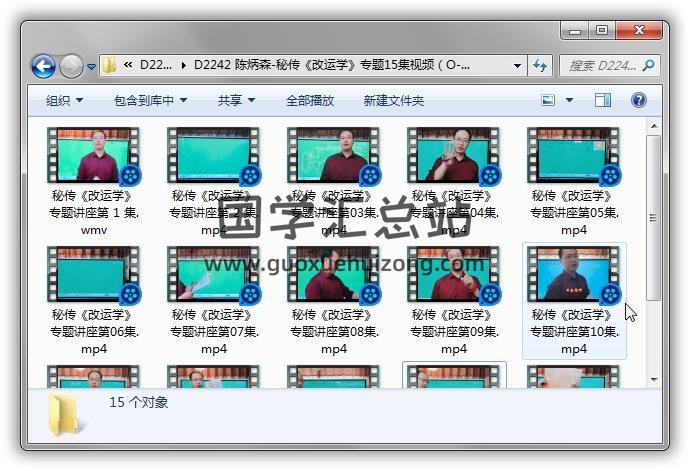The height and width of the screenshot is (471, 690).
Task: Expand the address bar history dropdown
Action: [518, 66]
